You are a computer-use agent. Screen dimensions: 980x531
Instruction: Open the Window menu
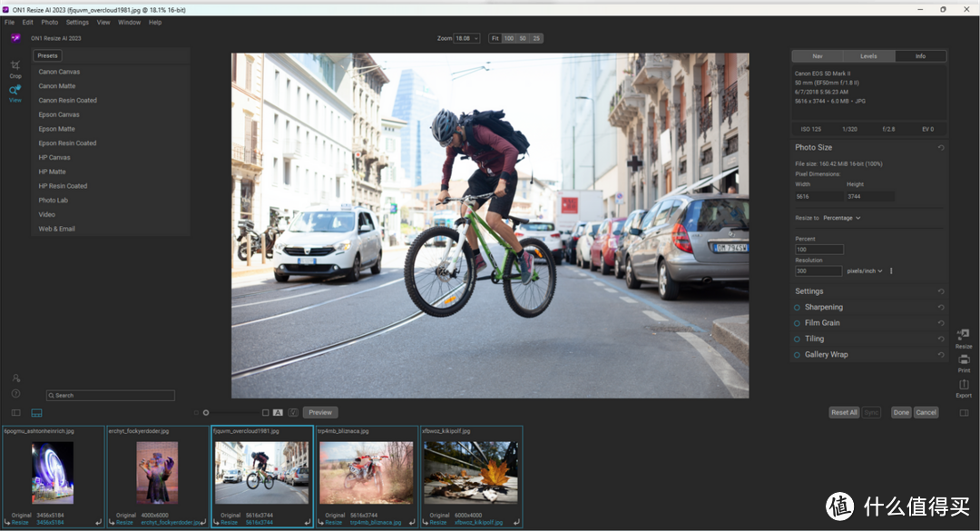pyautogui.click(x=130, y=22)
